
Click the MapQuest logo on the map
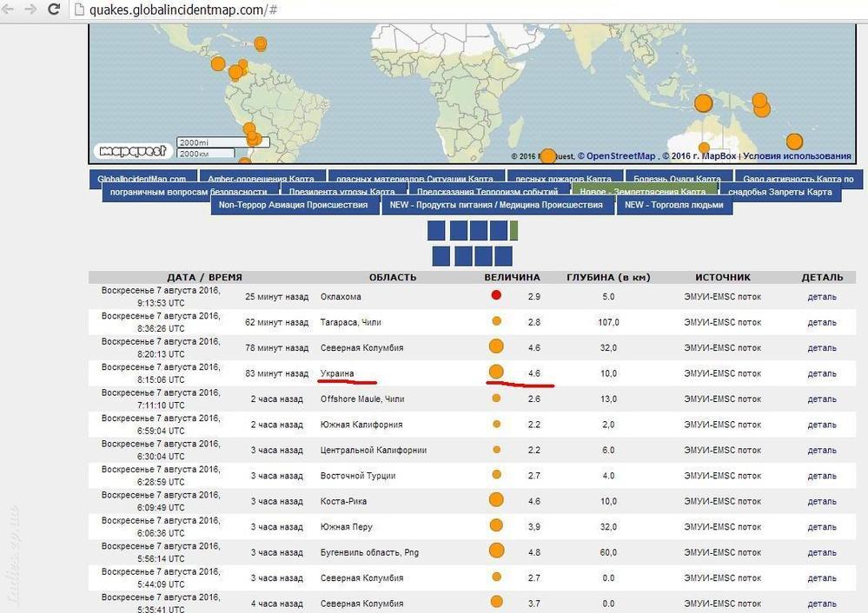[133, 150]
